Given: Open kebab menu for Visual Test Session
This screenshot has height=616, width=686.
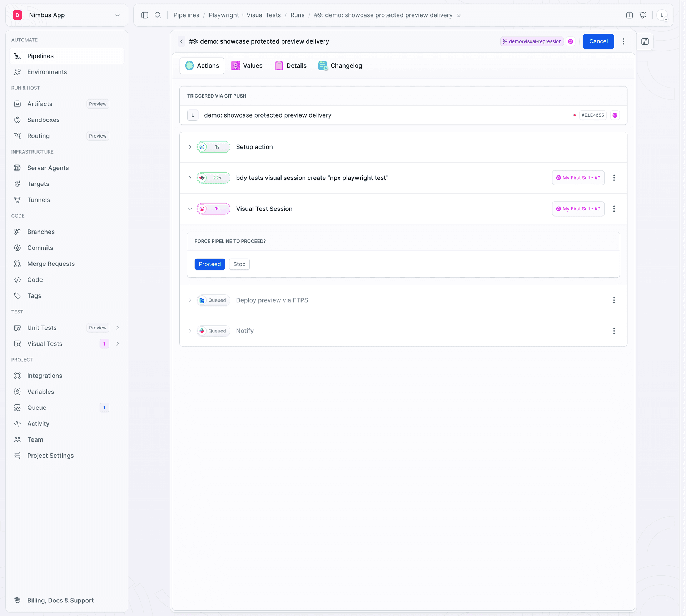Looking at the screenshot, I should 614,209.
